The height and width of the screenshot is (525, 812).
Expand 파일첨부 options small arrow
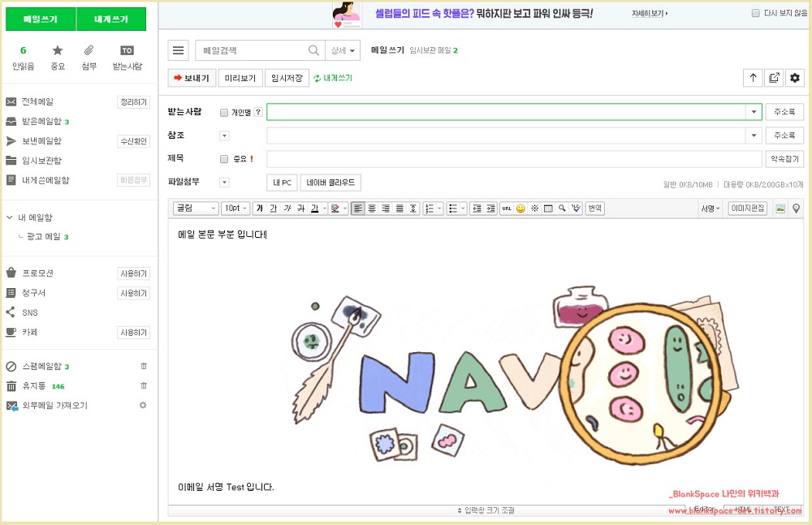(224, 183)
